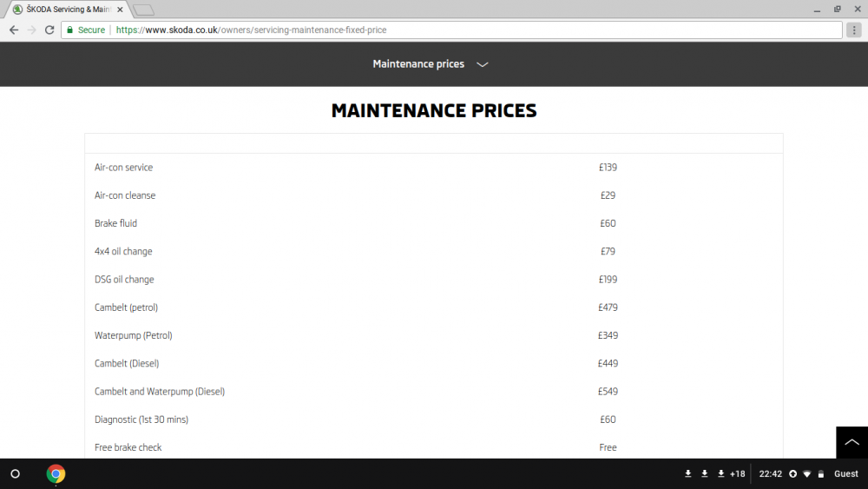
Task: Click the first download notification icon
Action: 688,474
